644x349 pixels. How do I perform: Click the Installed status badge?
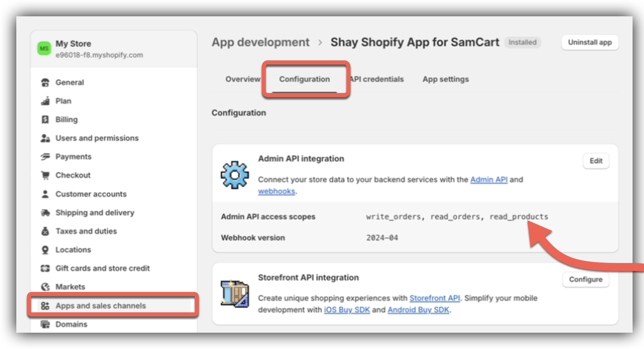pyautogui.click(x=523, y=42)
